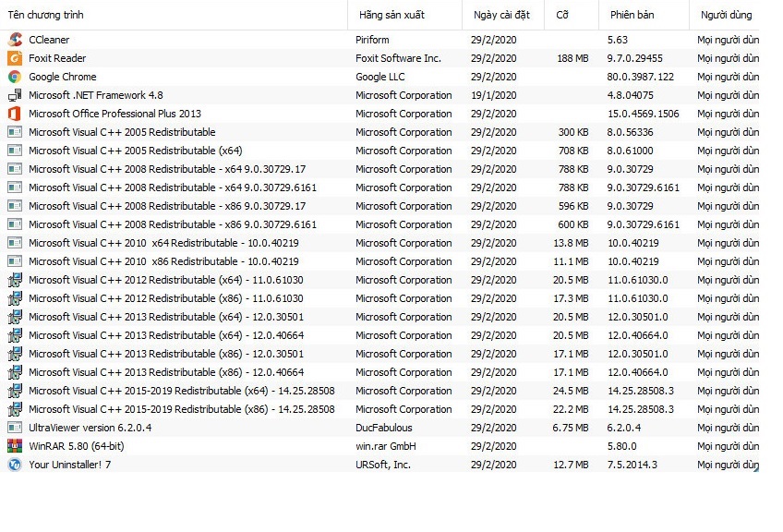Click icon of Visual C++ 2015-2019 (x86) row

[x=15, y=409]
